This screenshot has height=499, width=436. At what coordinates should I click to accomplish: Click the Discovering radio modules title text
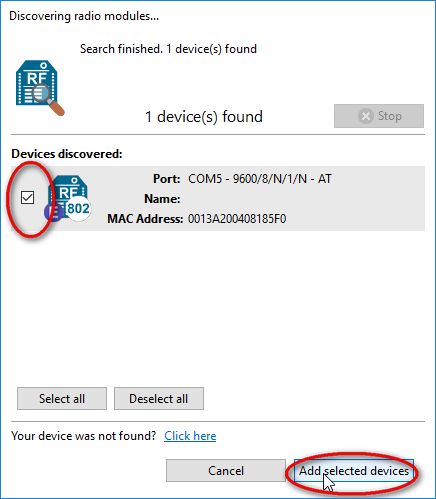click(84, 16)
